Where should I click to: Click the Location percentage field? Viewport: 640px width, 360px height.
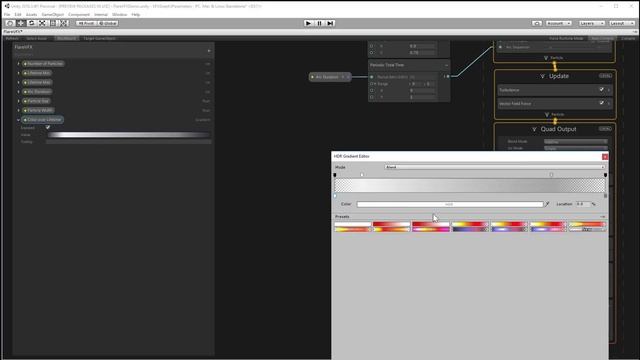(x=583, y=204)
